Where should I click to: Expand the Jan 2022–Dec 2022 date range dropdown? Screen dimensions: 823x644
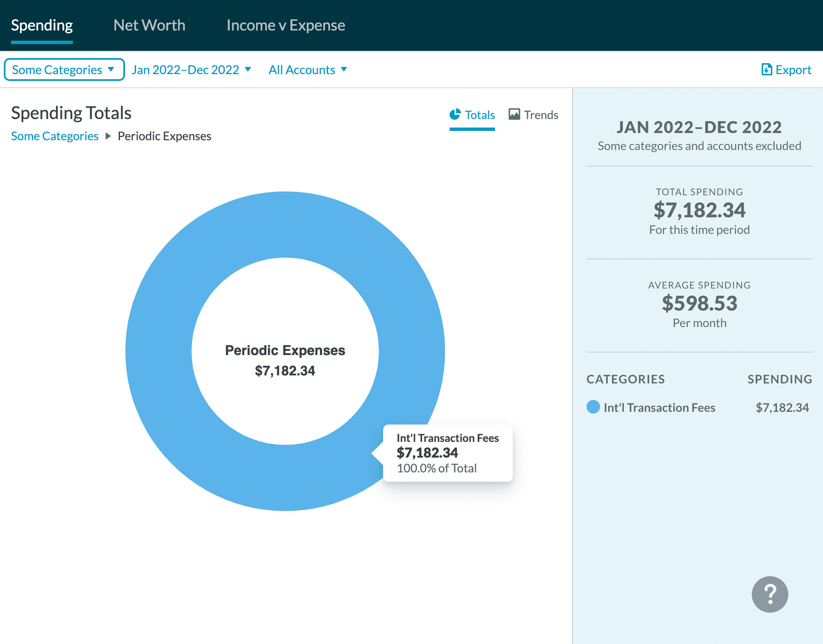coord(191,69)
